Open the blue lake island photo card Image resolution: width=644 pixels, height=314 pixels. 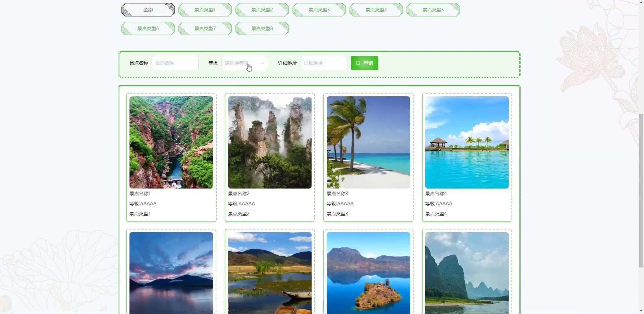368,273
